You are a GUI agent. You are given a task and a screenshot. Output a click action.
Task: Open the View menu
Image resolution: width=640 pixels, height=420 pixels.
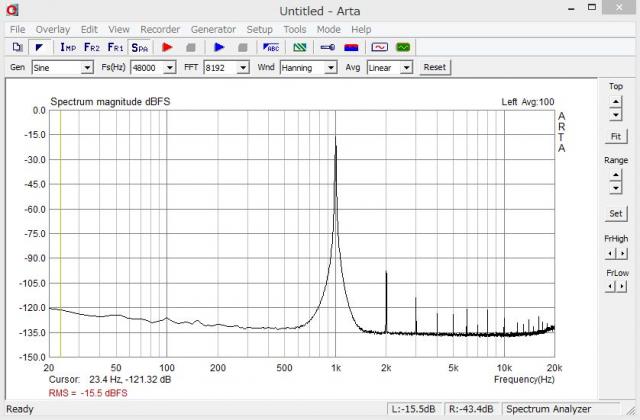(119, 29)
